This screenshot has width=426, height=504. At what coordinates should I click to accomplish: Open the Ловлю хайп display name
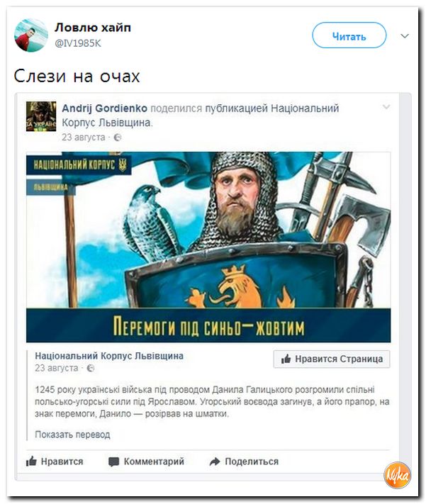tap(93, 28)
